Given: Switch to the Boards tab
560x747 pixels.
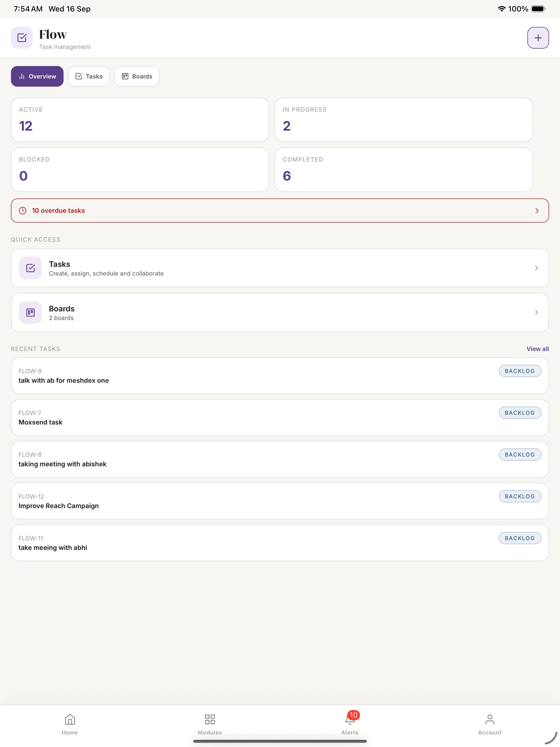Looking at the screenshot, I should tap(137, 76).
